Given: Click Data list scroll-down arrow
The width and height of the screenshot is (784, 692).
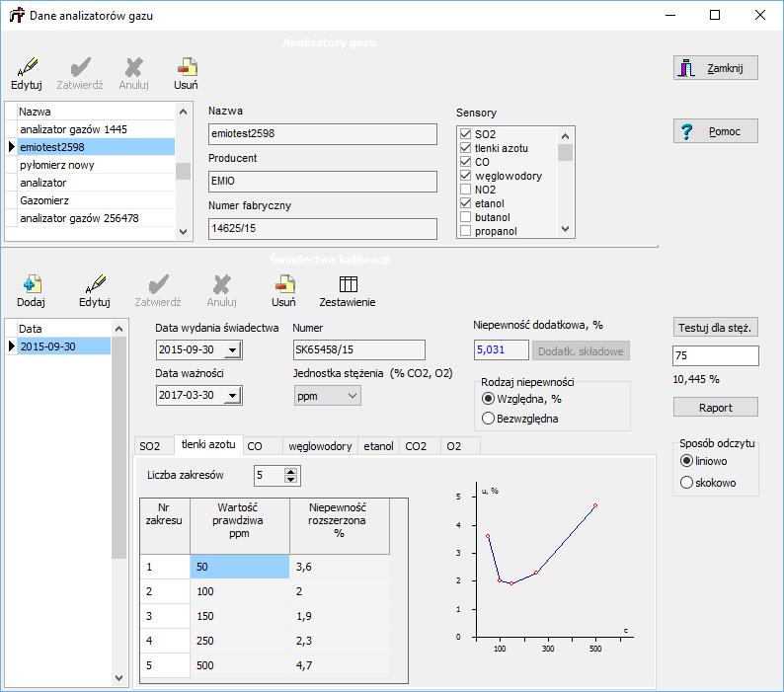Looking at the screenshot, I should click(x=119, y=678).
